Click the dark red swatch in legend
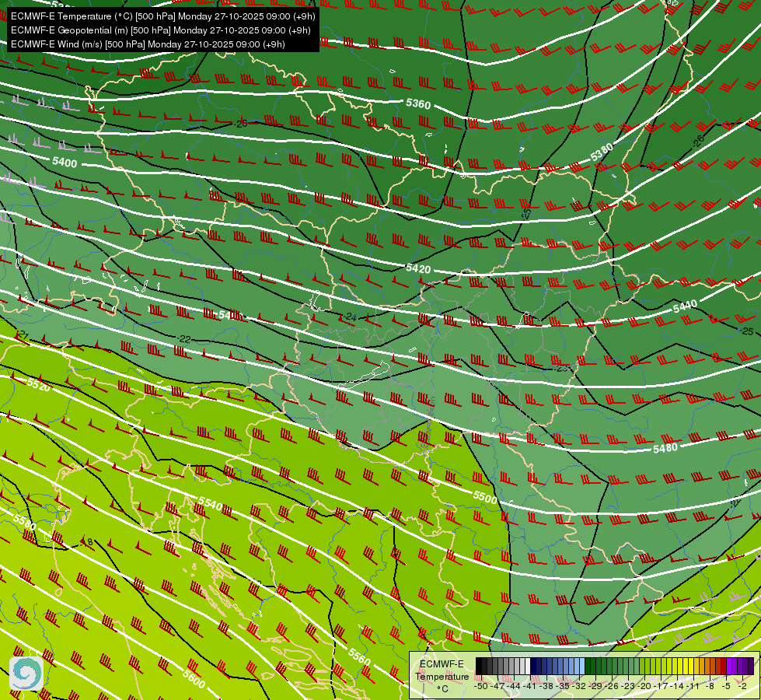 pyautogui.click(x=724, y=666)
